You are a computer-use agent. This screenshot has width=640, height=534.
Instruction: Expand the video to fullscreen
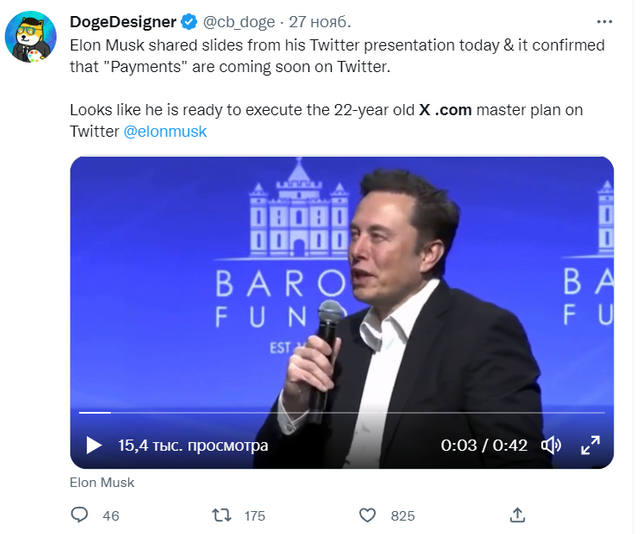click(590, 445)
